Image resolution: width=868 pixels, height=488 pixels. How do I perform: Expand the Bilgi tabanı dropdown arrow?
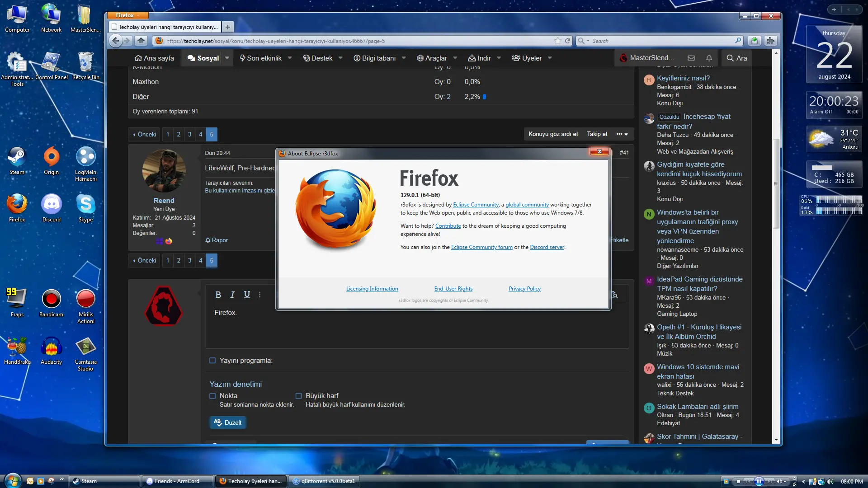click(x=404, y=58)
